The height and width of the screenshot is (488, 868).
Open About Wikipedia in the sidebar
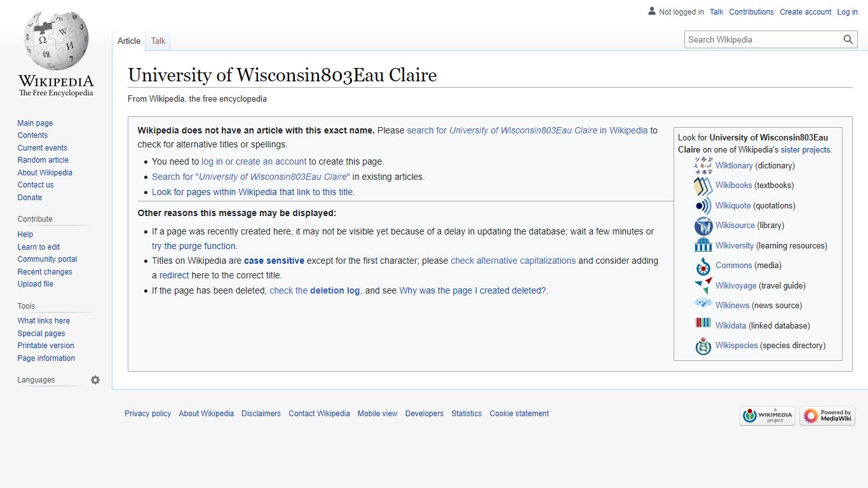(44, 173)
